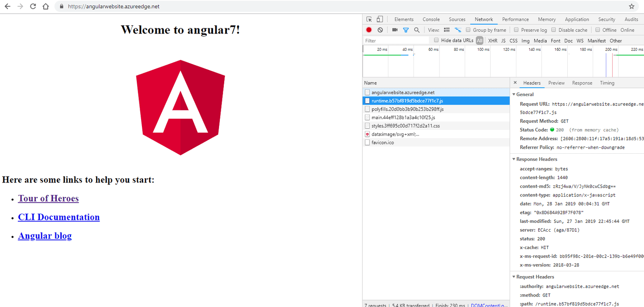
Task: Open the Online throttling dropdown
Action: click(627, 30)
